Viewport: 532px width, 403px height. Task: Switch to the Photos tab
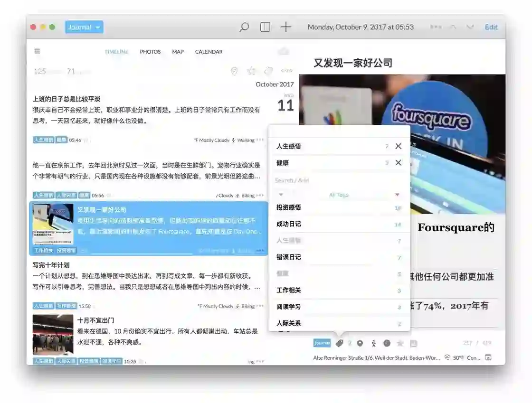coord(150,52)
